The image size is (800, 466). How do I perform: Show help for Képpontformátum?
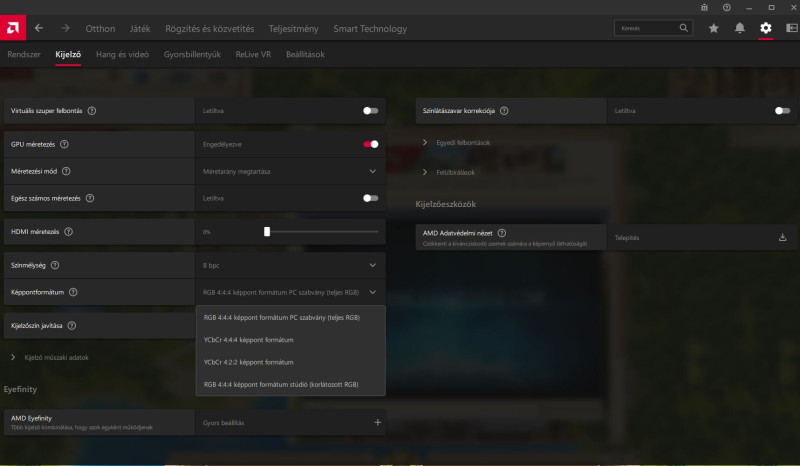click(x=73, y=292)
